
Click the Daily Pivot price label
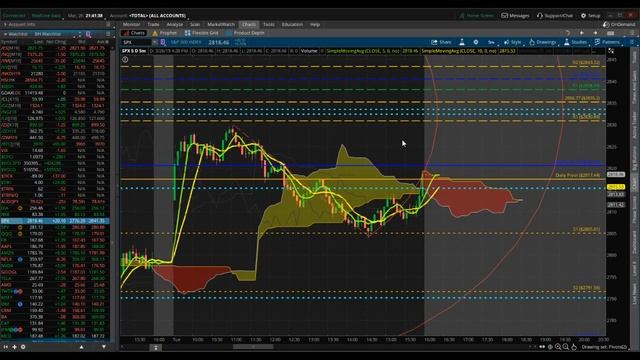tap(578, 175)
